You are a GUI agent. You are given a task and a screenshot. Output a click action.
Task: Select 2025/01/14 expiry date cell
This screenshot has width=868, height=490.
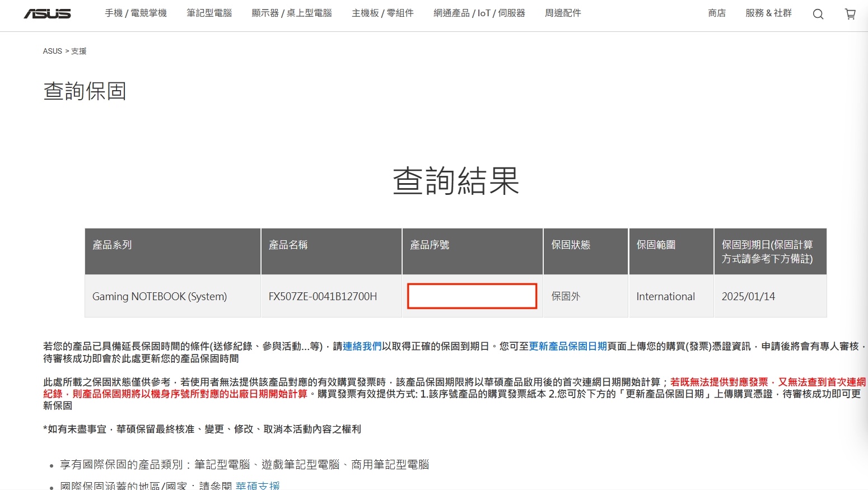click(x=771, y=296)
